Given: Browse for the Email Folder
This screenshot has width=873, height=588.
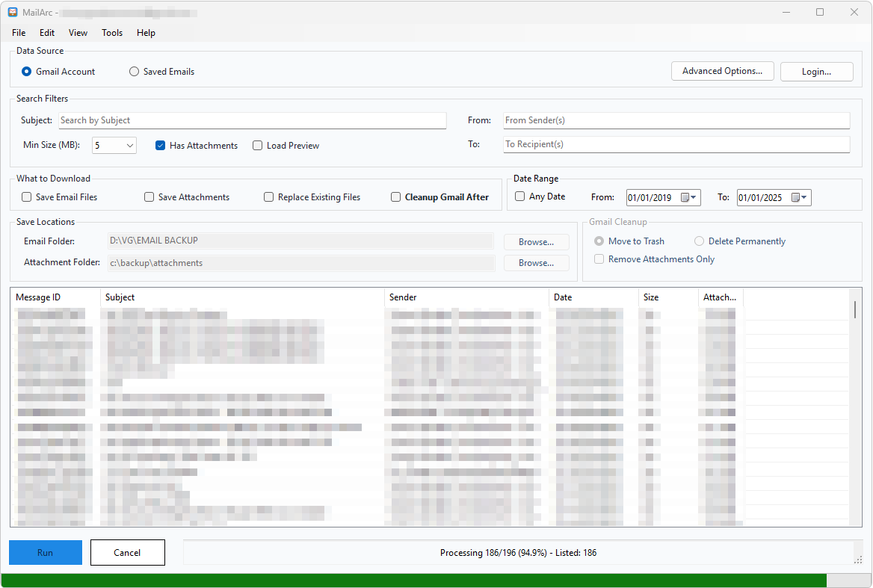Looking at the screenshot, I should 536,242.
